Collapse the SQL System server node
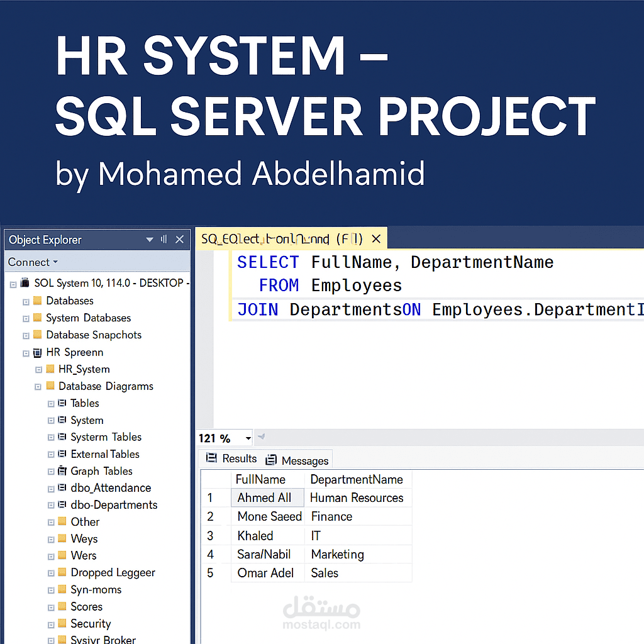 (13, 284)
